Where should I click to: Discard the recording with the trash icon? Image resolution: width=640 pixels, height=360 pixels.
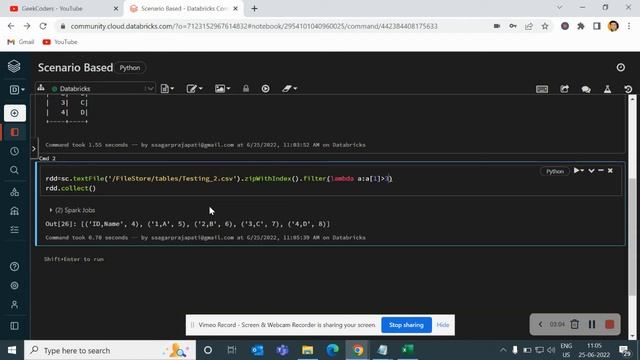click(574, 324)
